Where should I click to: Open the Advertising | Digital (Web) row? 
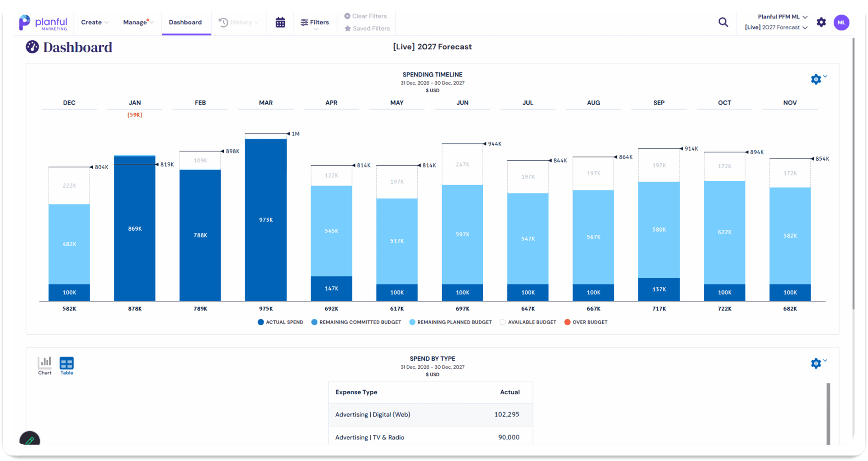430,414
